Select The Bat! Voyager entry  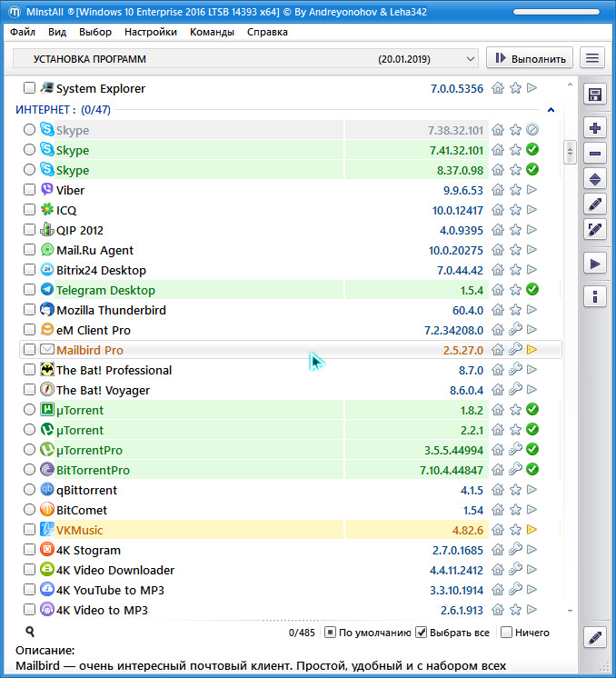[103, 390]
